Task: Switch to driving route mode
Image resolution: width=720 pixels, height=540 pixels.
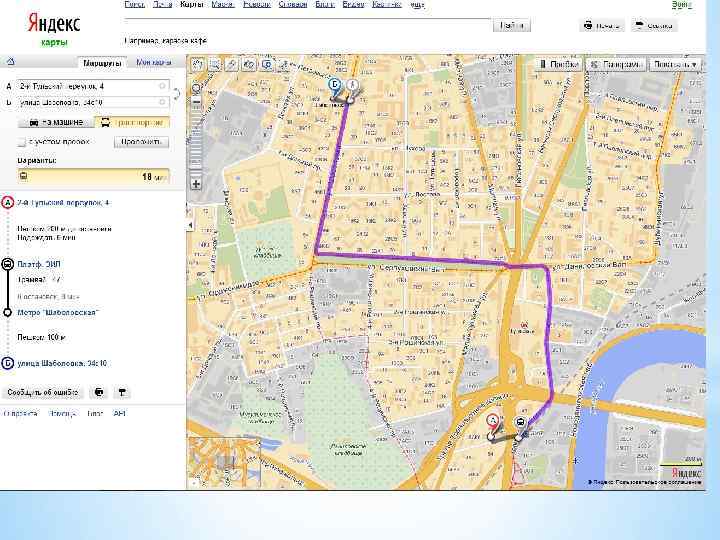Action: 56,122
